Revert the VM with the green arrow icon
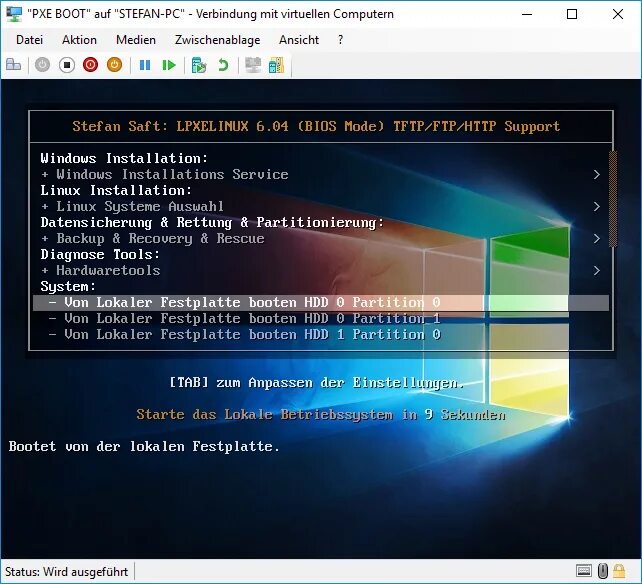 point(223,65)
